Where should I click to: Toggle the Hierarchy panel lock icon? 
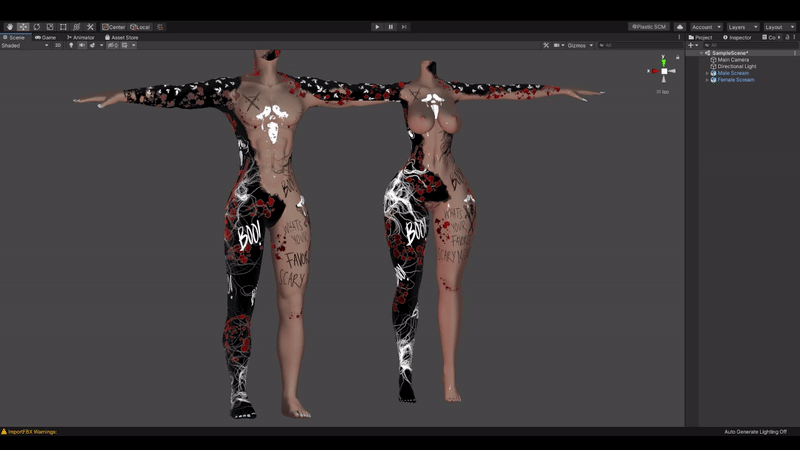(x=787, y=37)
